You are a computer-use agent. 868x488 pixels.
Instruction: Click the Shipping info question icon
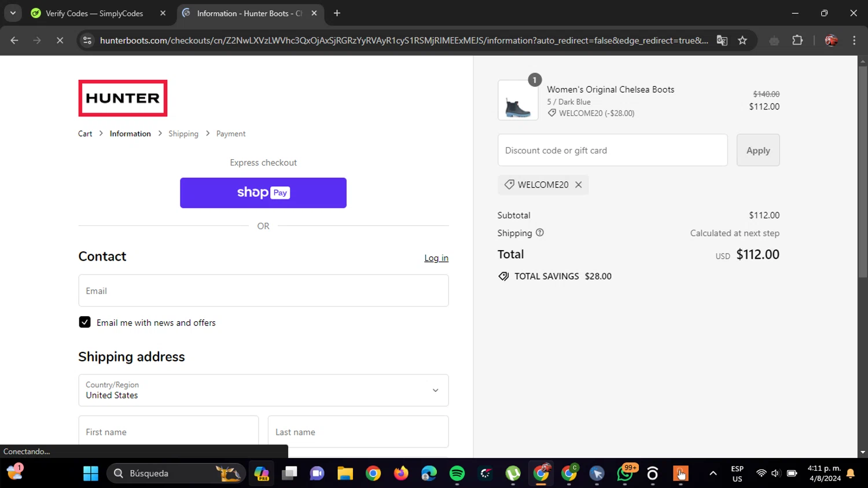(x=540, y=233)
